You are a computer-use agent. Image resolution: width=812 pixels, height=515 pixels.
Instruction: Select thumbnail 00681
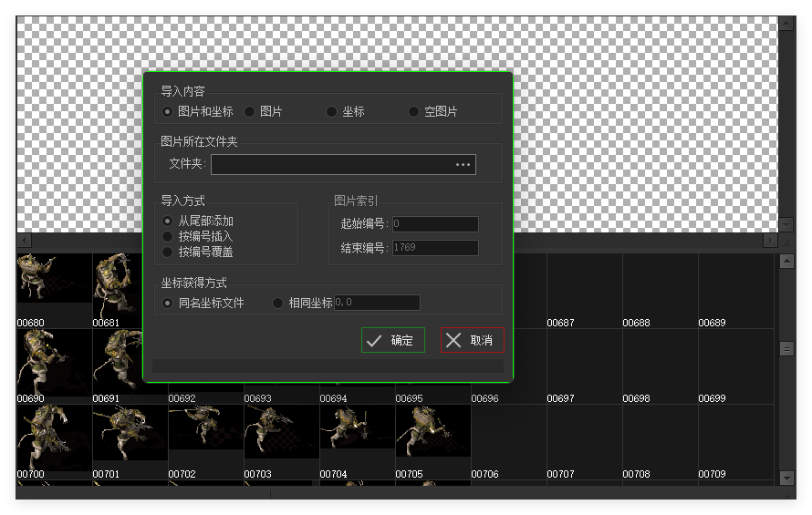[x=118, y=291]
